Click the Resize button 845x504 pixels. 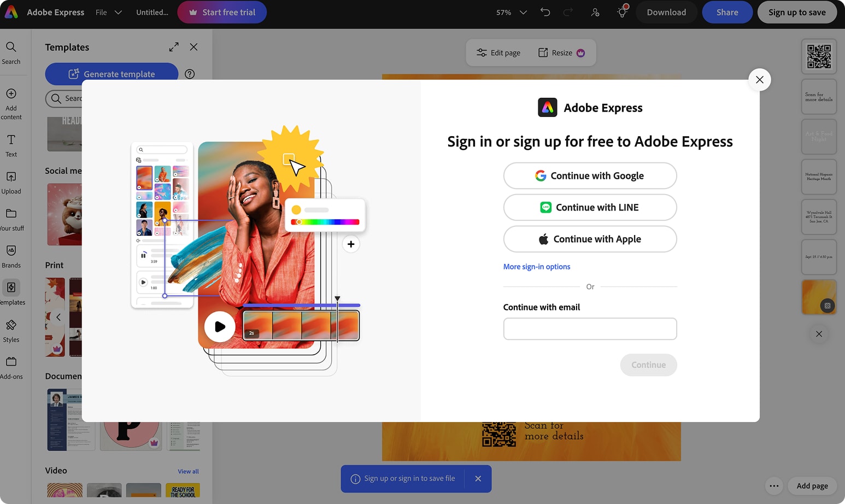click(x=561, y=52)
